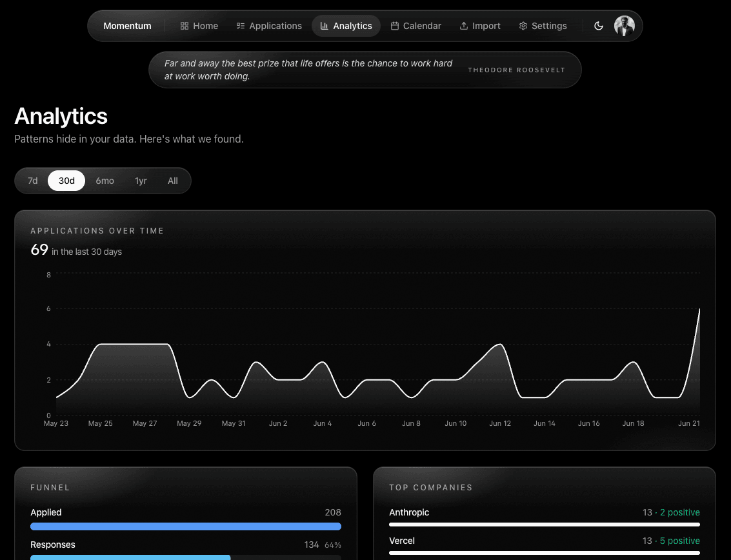Click the Settings gear icon
The image size is (731, 560).
(523, 26)
